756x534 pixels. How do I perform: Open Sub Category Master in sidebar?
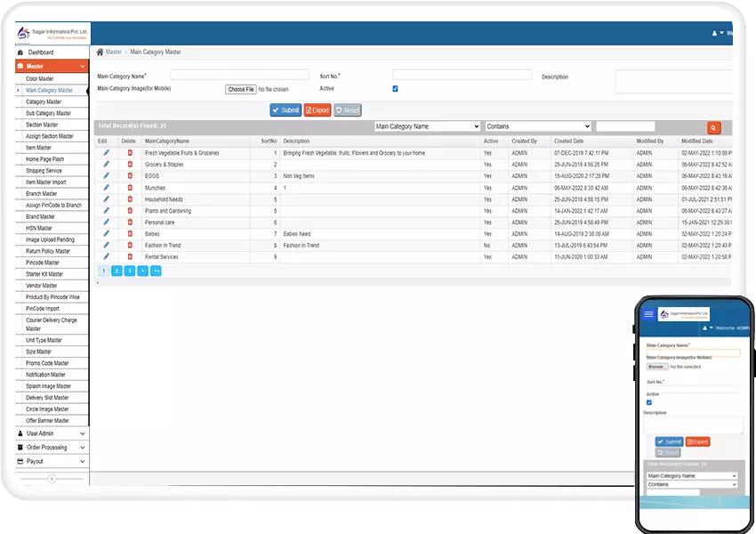(48, 113)
